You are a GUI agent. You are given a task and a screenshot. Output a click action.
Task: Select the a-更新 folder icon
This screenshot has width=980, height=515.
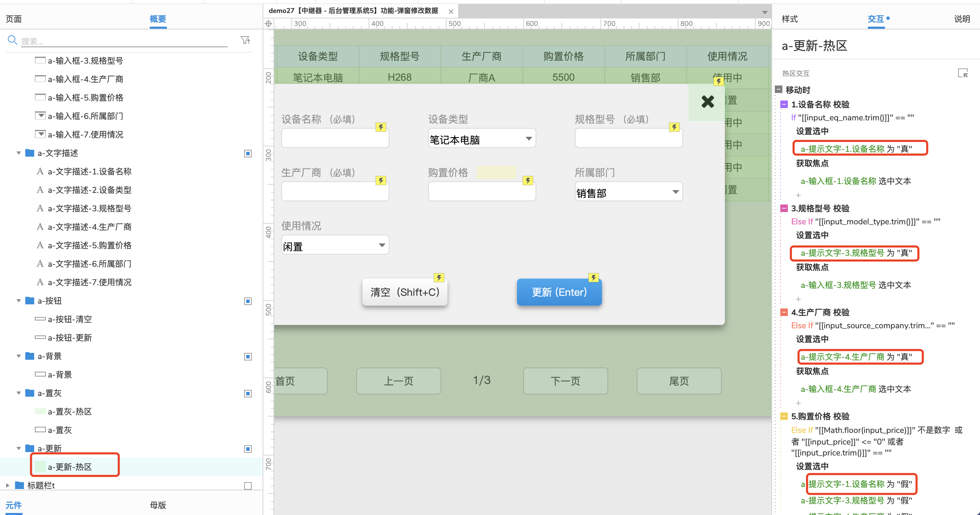click(x=30, y=448)
